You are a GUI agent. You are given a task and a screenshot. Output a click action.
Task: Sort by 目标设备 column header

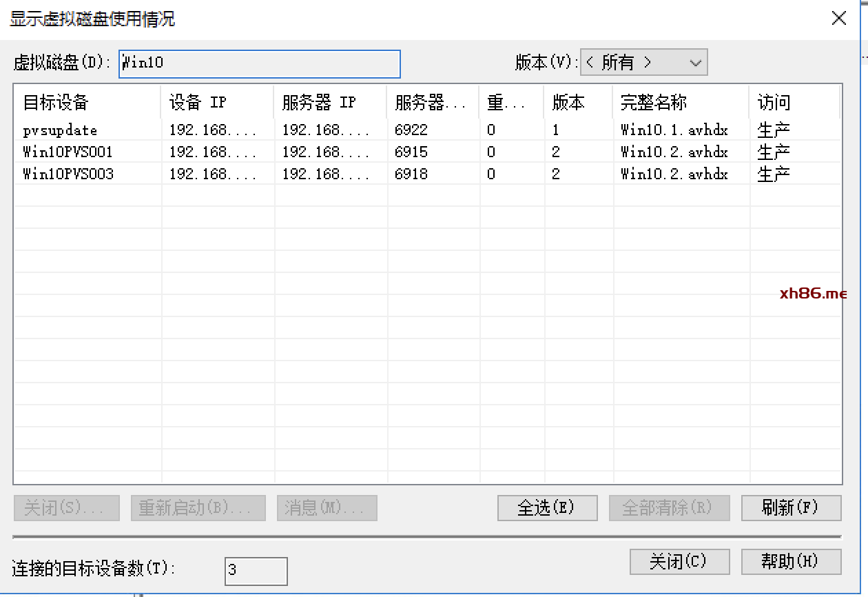tap(87, 103)
